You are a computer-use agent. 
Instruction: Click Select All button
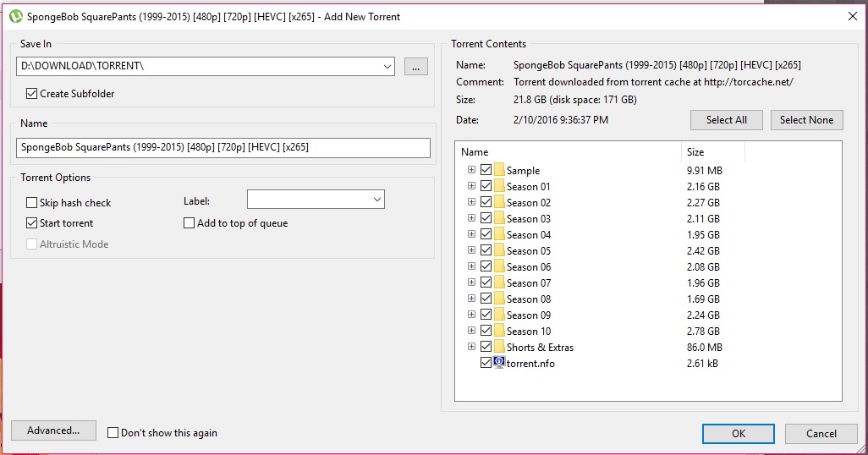[726, 120]
